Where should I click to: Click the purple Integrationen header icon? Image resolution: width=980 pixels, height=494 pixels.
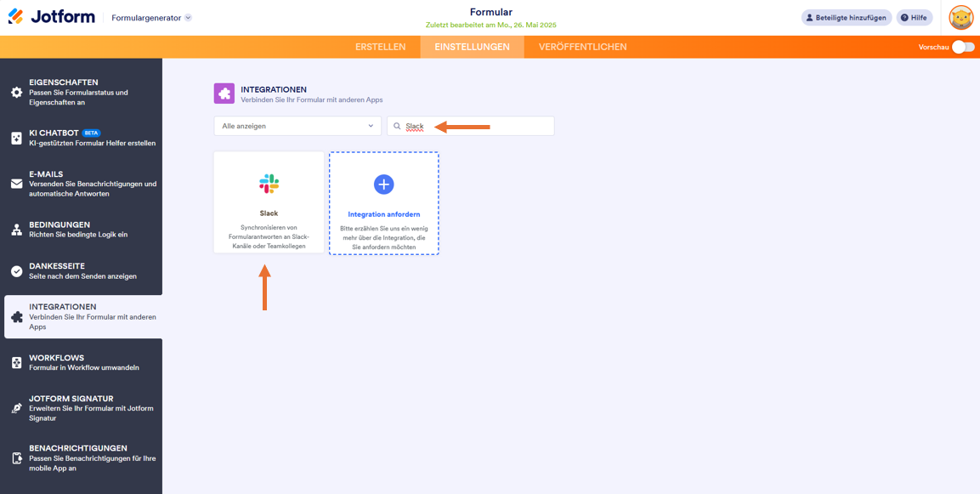pyautogui.click(x=224, y=94)
